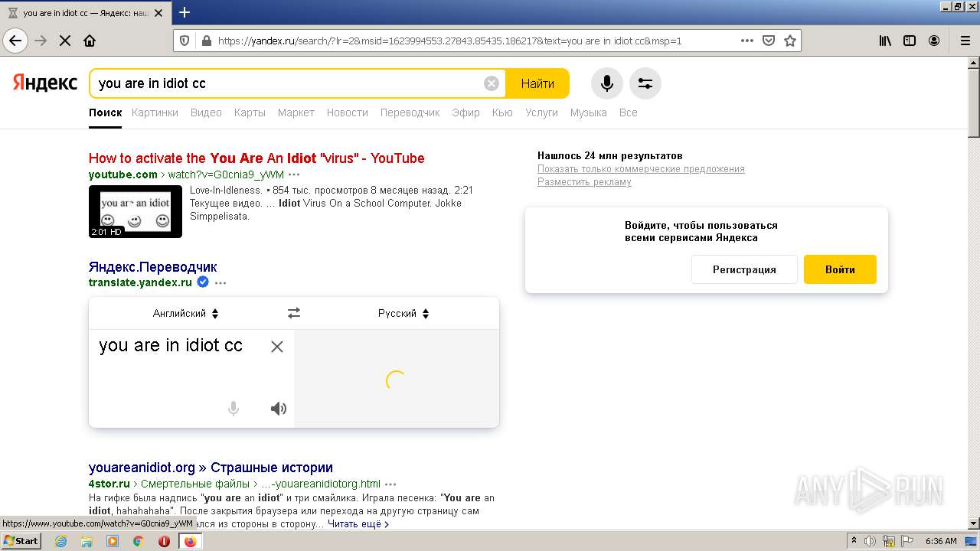Go back using the browser back arrow
This screenshot has height=551, width=980.
pos(15,41)
